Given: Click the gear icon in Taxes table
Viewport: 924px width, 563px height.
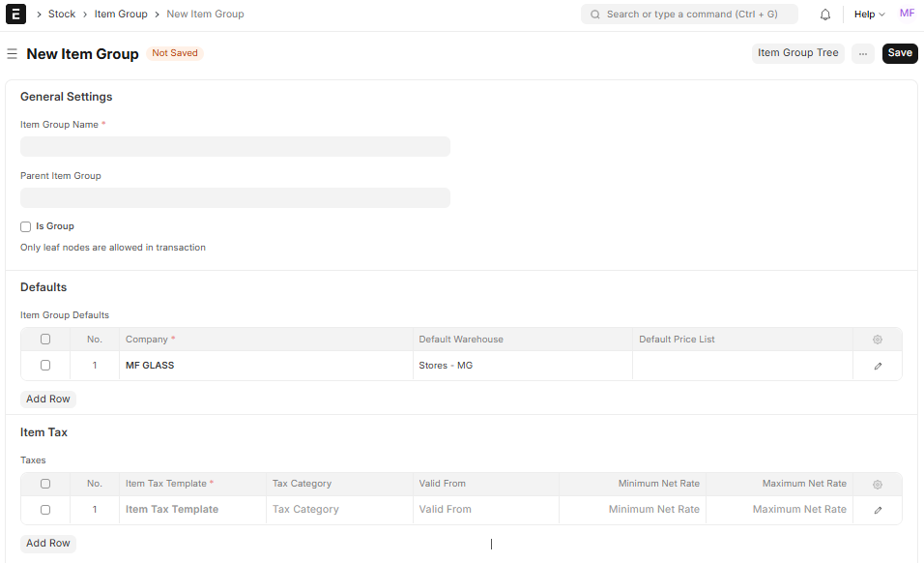Looking at the screenshot, I should click(878, 484).
